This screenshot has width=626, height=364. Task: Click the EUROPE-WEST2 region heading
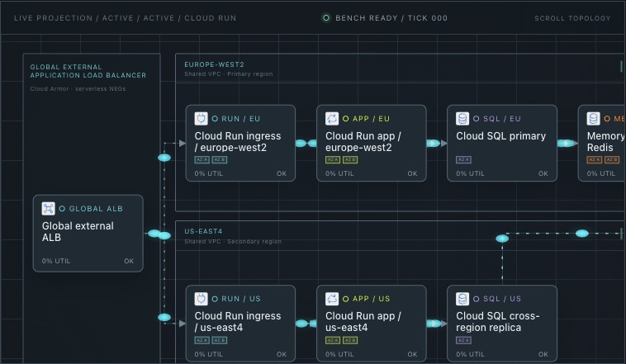coord(215,64)
